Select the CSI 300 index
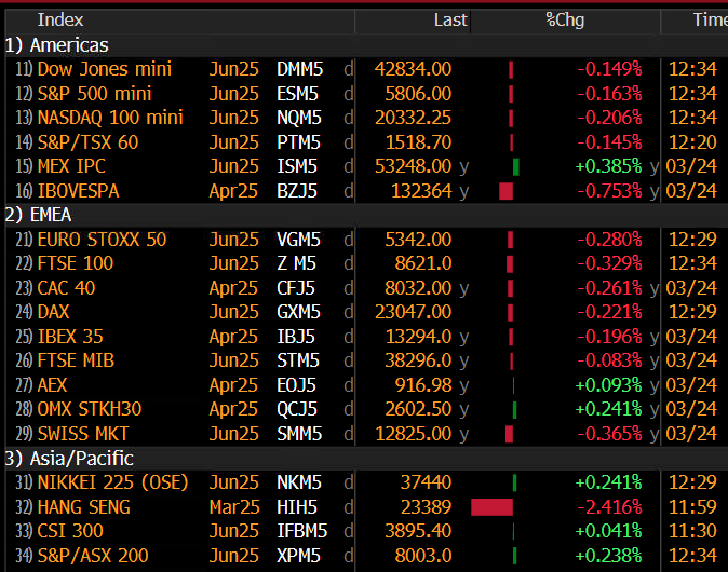 tap(70, 531)
